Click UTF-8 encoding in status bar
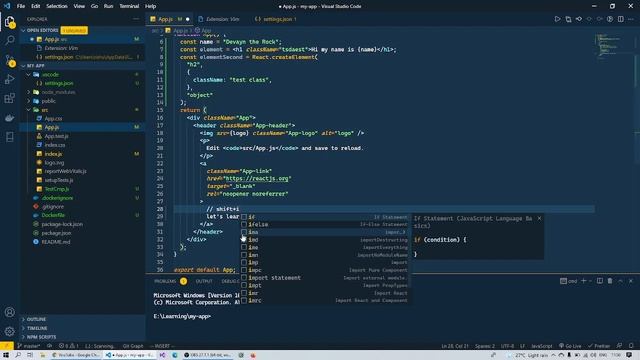Viewport: 640px width, 360px height. (507, 346)
